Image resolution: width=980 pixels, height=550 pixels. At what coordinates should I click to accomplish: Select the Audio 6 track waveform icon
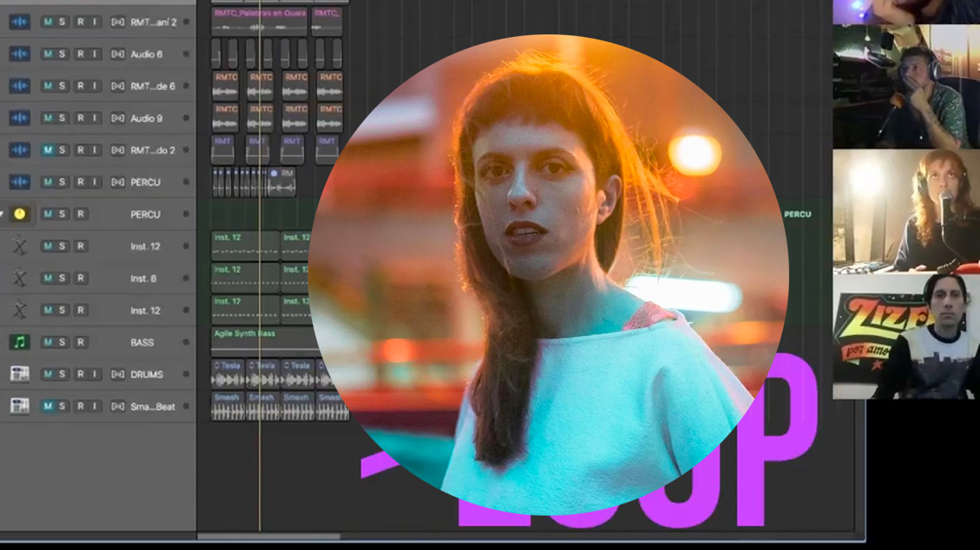point(20,54)
